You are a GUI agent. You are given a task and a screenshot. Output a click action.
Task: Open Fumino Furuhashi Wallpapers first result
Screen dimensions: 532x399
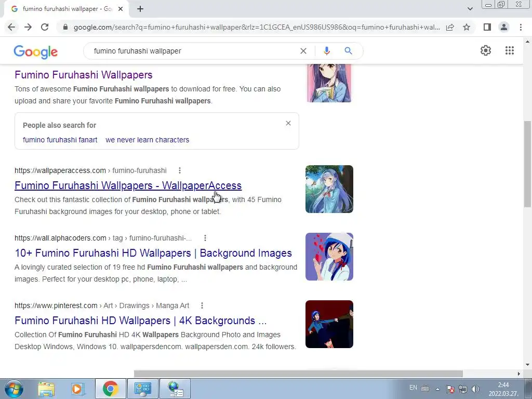pyautogui.click(x=84, y=75)
